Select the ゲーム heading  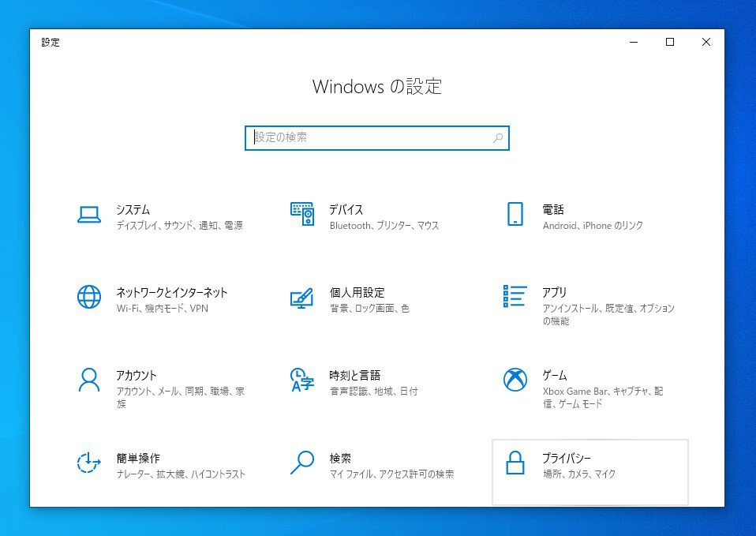click(x=555, y=375)
